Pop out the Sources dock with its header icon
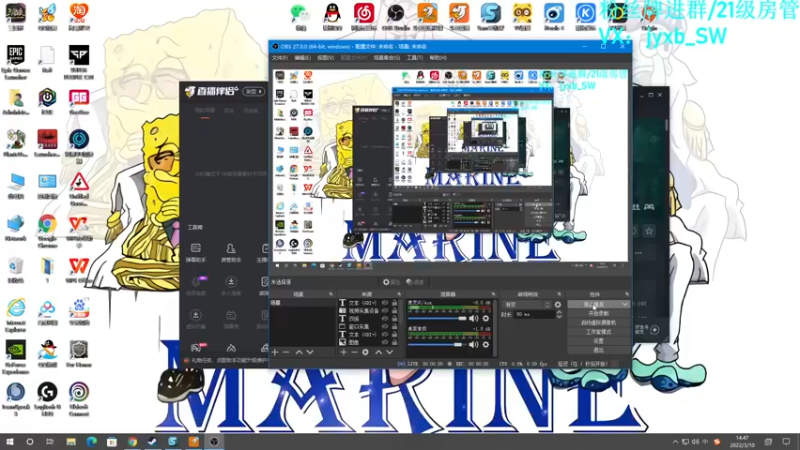The width and height of the screenshot is (800, 450). (x=399, y=294)
